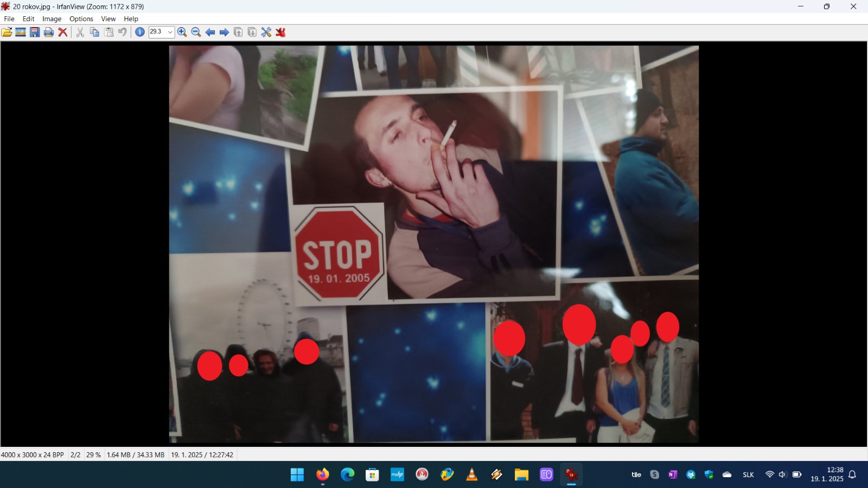
Task: Open settings via wrench and screwdriver icon
Action: click(266, 32)
